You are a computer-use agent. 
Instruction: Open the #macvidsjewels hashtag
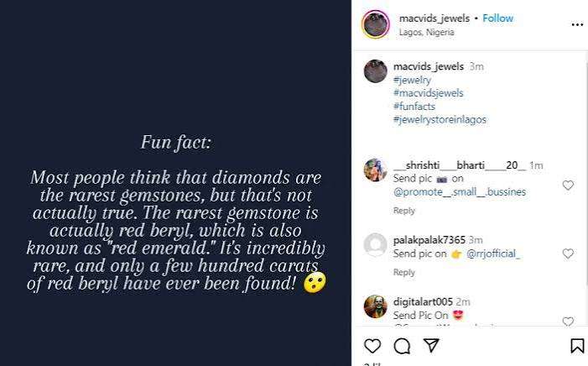coord(429,93)
